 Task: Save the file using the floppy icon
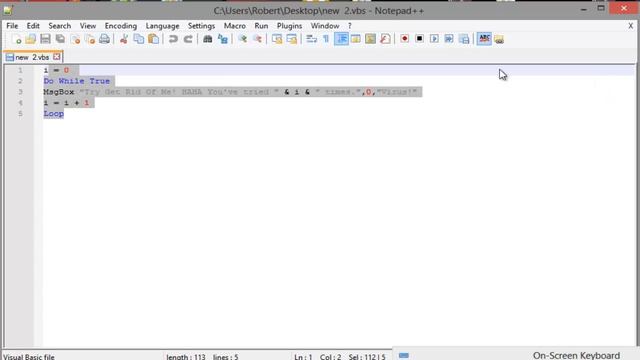pyautogui.click(x=45, y=39)
